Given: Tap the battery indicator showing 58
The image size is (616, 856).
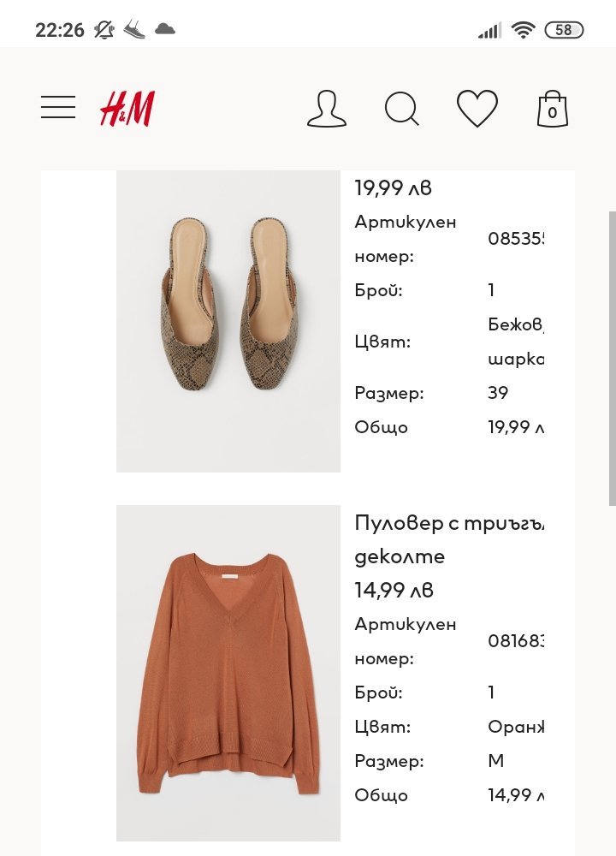Looking at the screenshot, I should (564, 30).
